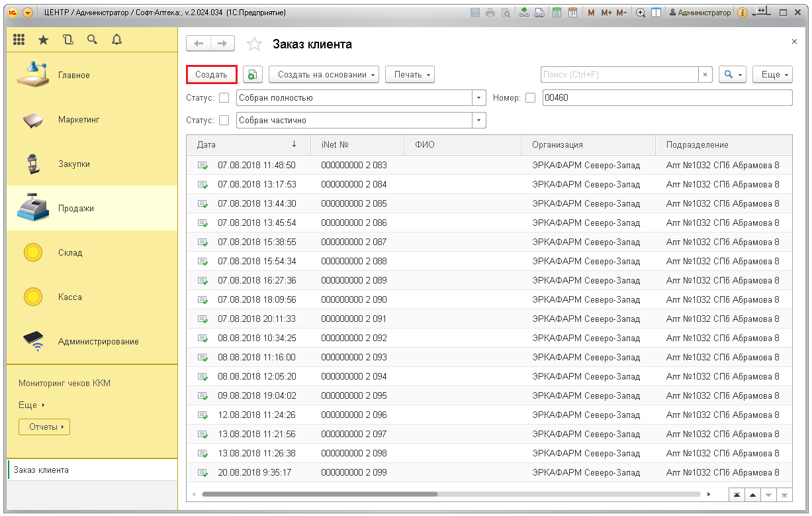Add Заказ клиента to favorites star
The height and width of the screenshot is (516, 812).
tap(254, 44)
